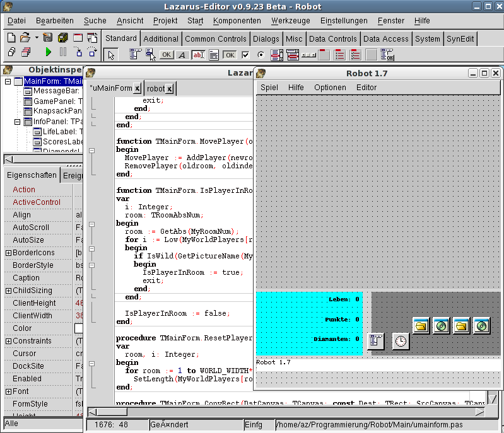
Task: Select the TScrollBar component
Action: point(309,55)
